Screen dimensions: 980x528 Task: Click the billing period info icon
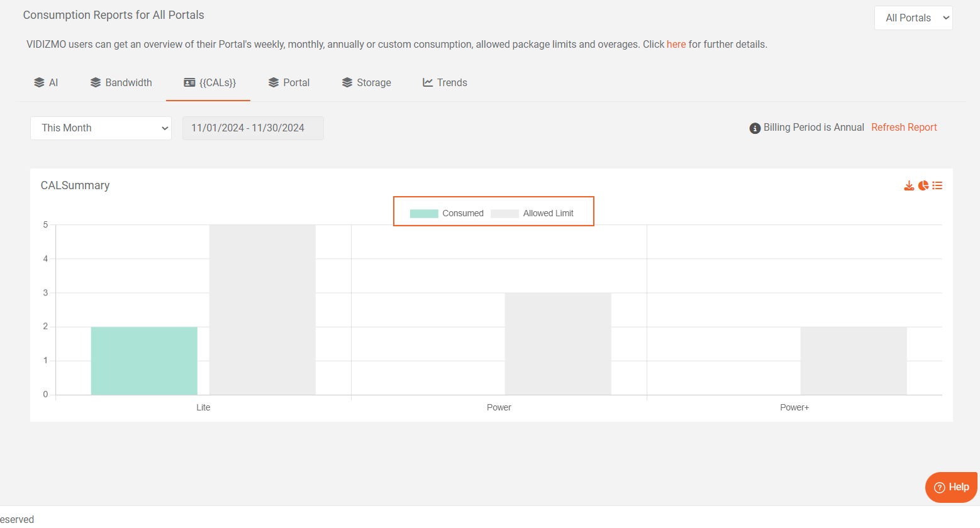755,128
